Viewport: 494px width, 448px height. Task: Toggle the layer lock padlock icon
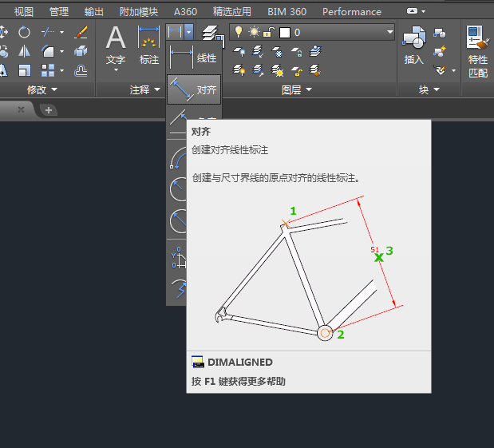click(270, 32)
